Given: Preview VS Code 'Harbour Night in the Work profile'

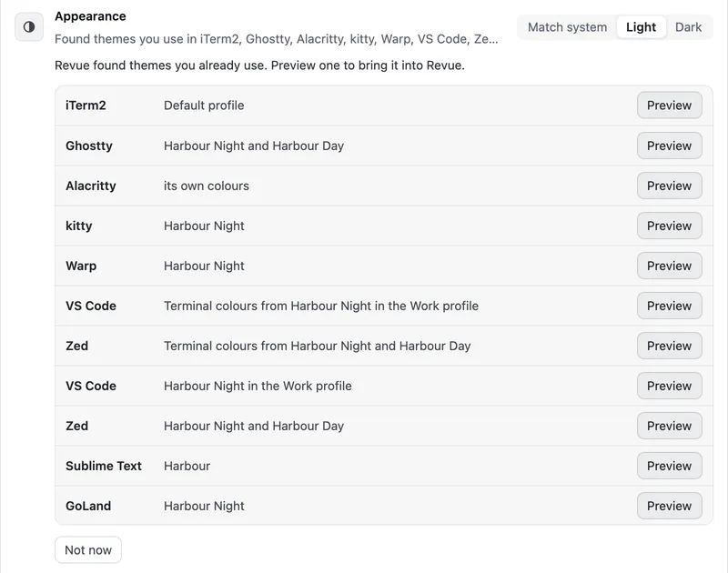Looking at the screenshot, I should click(669, 386).
